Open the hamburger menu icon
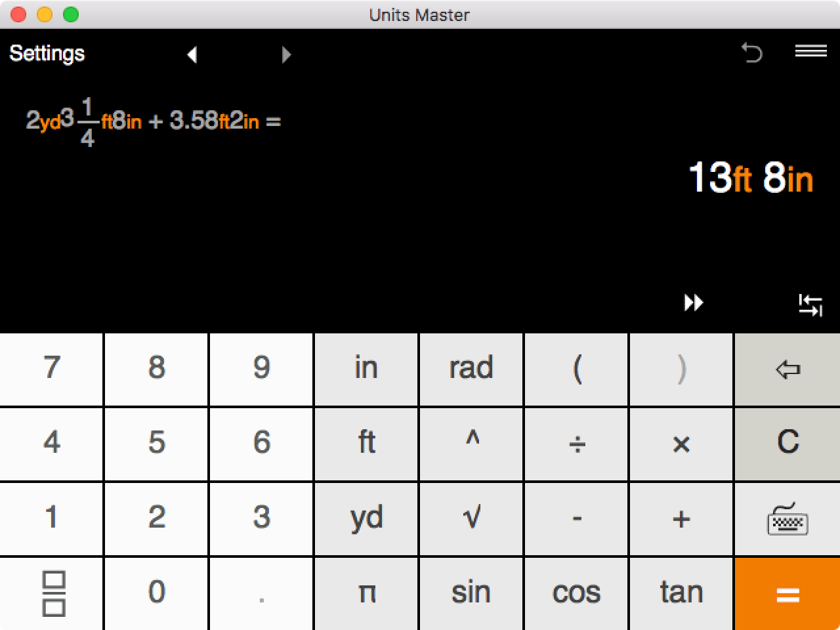This screenshot has width=840, height=630. pyautogui.click(x=811, y=51)
